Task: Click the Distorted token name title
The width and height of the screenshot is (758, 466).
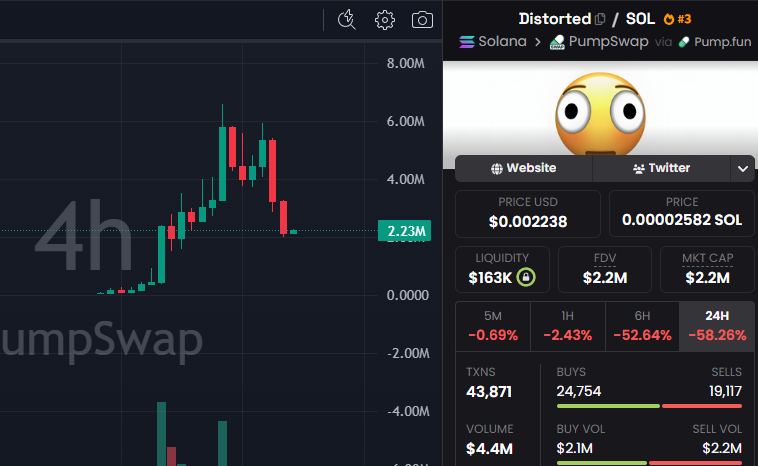Action: (x=555, y=19)
